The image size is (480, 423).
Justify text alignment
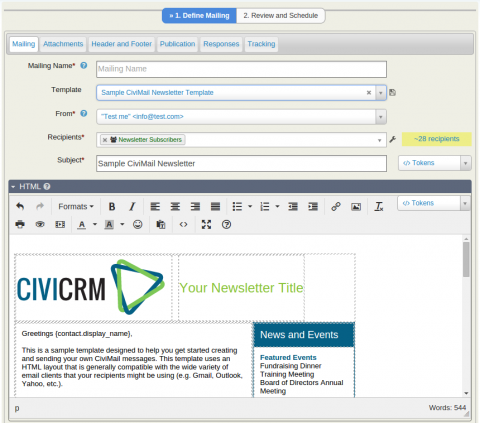[x=215, y=207]
